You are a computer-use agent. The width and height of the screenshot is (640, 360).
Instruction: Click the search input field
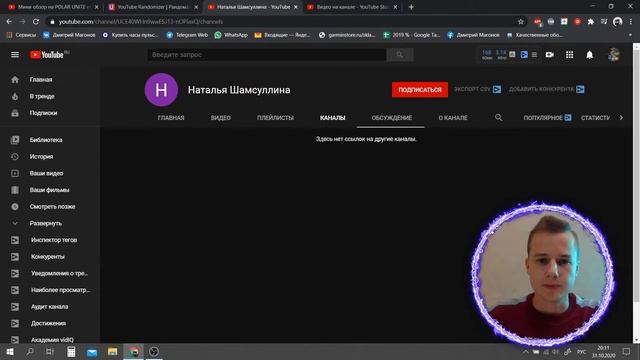[x=267, y=55]
